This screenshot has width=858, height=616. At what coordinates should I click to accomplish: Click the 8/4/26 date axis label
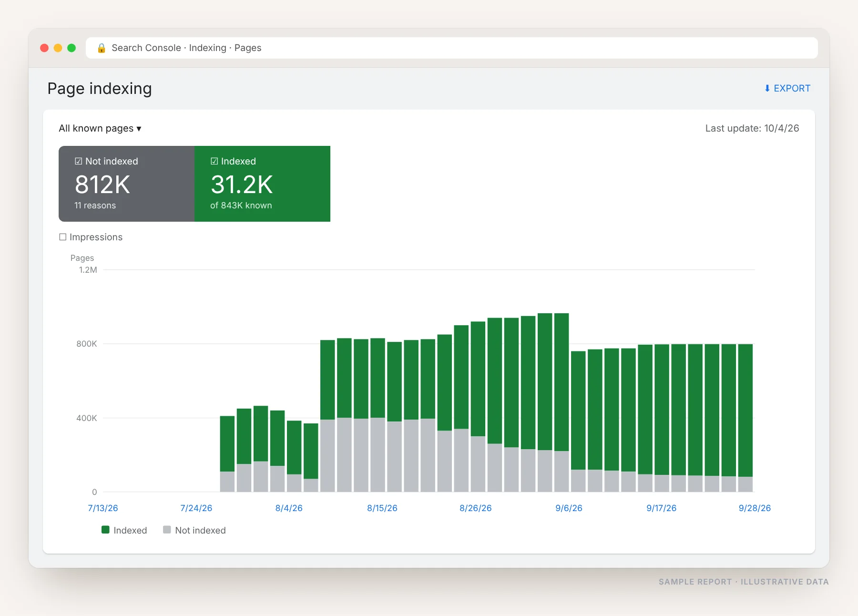[289, 508]
